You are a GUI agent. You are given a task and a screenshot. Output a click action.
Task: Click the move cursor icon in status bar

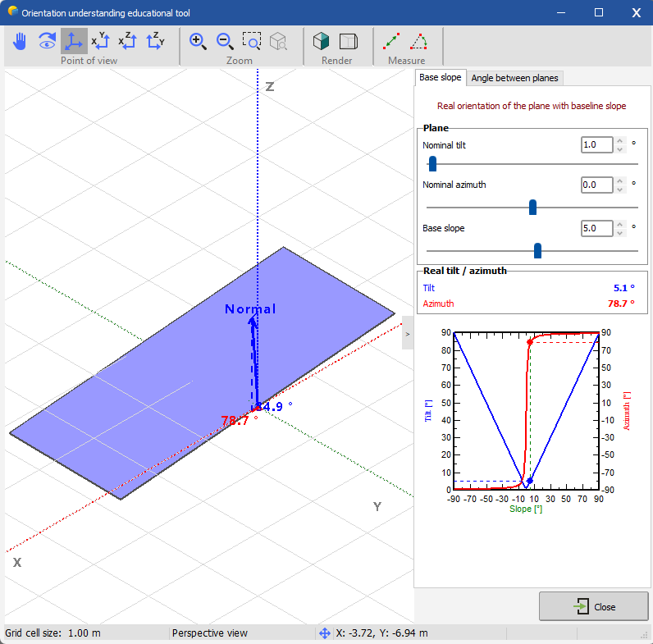[325, 633]
